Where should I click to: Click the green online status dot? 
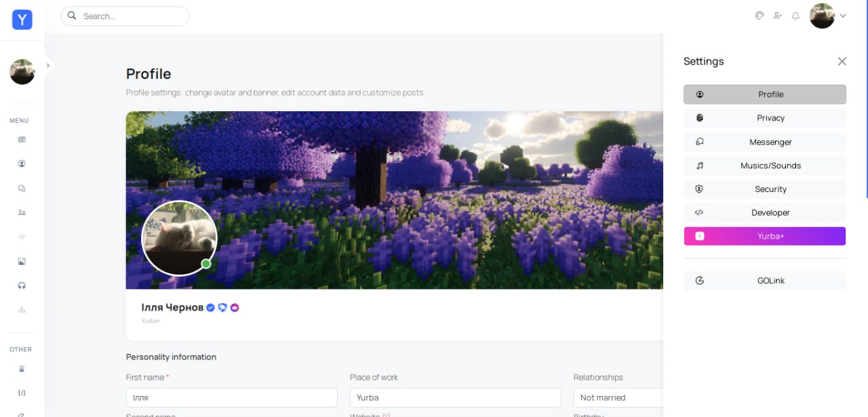coord(206,264)
